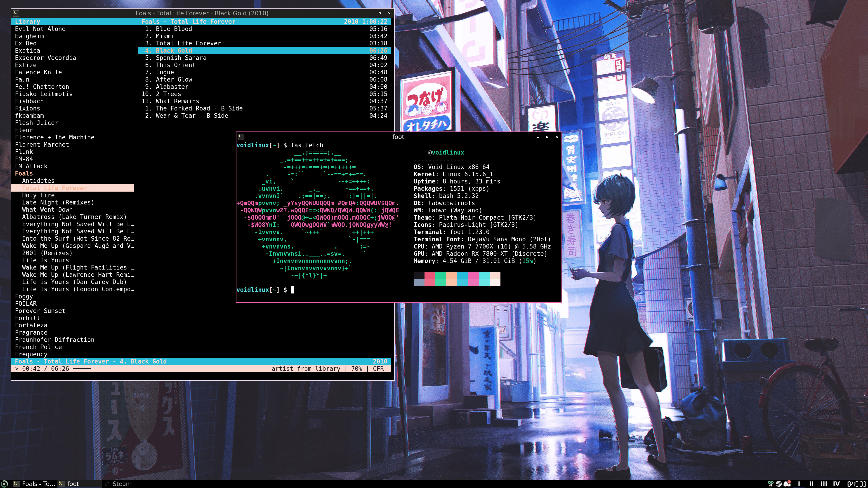Expand Evil Not Alone artist
The width and height of the screenshot is (868, 488).
40,29
